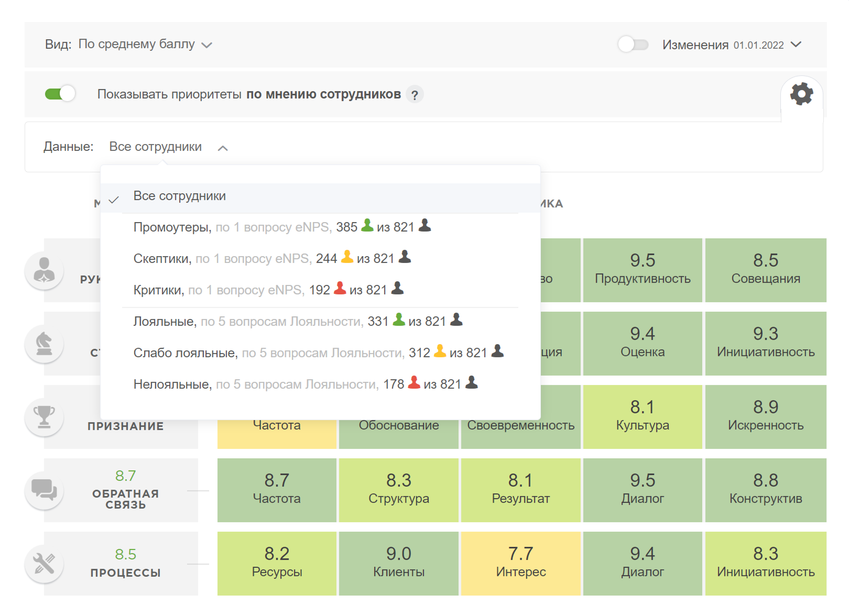Image resolution: width=849 pixels, height=616 pixels.
Task: Click the 9.0 Клиенты cell
Action: 399,563
